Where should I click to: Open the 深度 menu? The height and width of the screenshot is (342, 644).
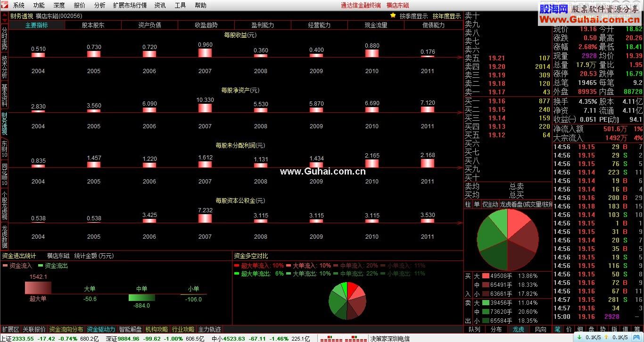(59, 6)
